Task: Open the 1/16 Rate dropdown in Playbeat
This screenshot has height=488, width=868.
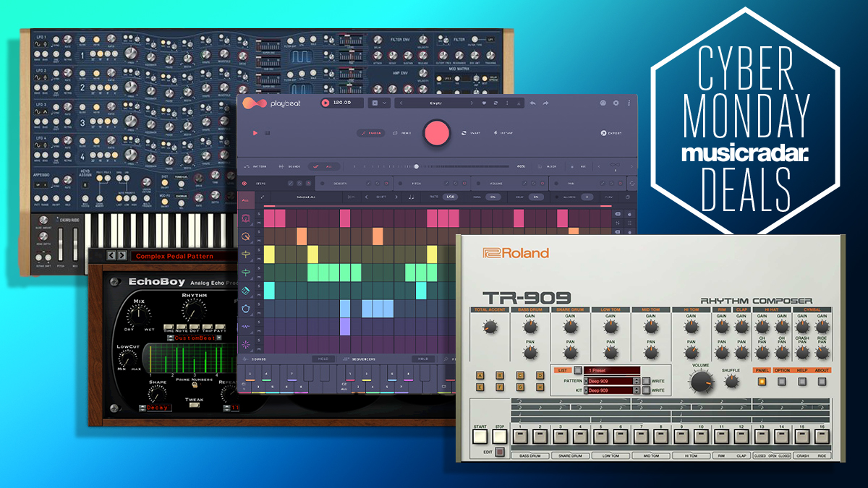Action: pos(450,196)
